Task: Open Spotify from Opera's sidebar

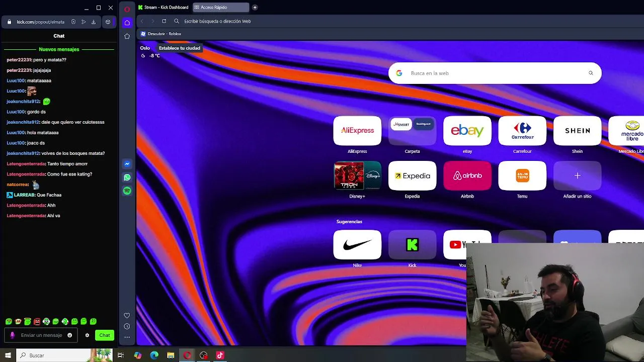Action: point(127,191)
